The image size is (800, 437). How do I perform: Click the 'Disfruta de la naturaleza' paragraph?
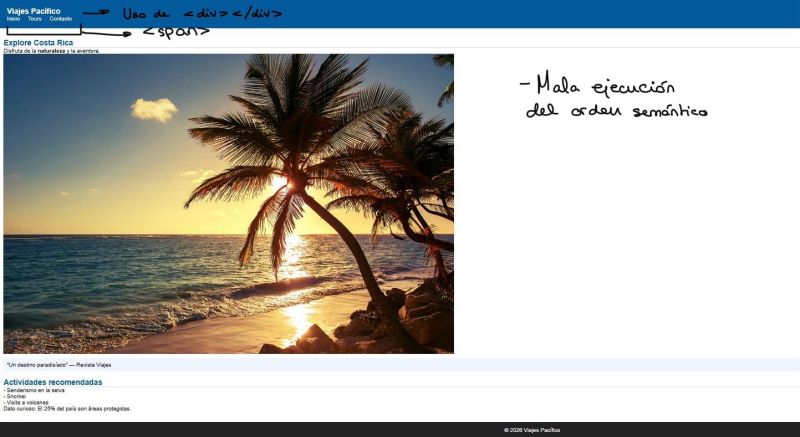click(52, 51)
